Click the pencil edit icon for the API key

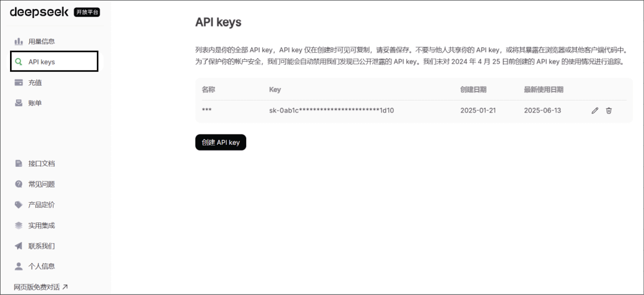tap(595, 111)
